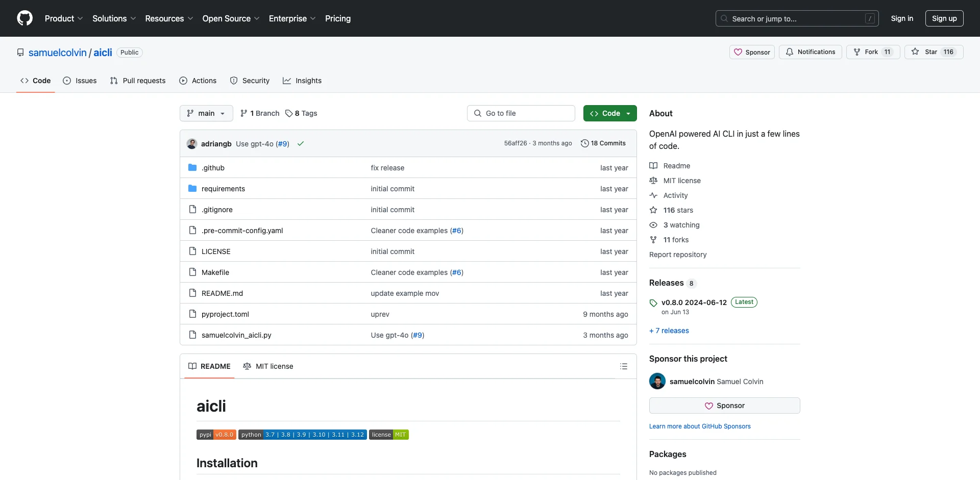Screen dimensions: 980x480
Task: Select the README tab in file viewer
Action: [x=209, y=366]
